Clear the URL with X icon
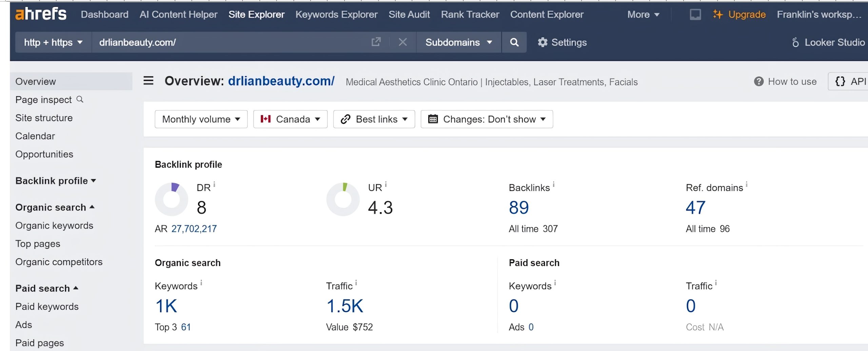 [403, 42]
